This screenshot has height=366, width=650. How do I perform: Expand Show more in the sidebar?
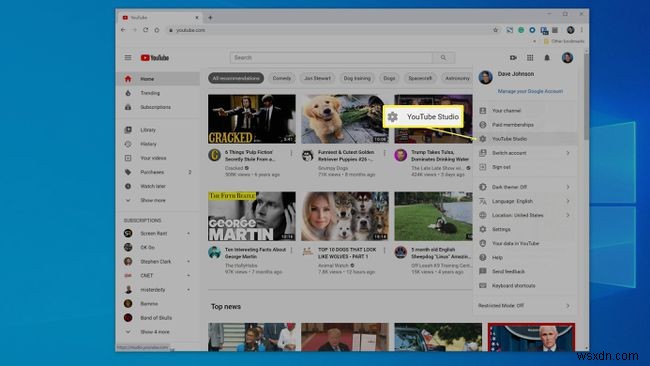tap(158, 200)
